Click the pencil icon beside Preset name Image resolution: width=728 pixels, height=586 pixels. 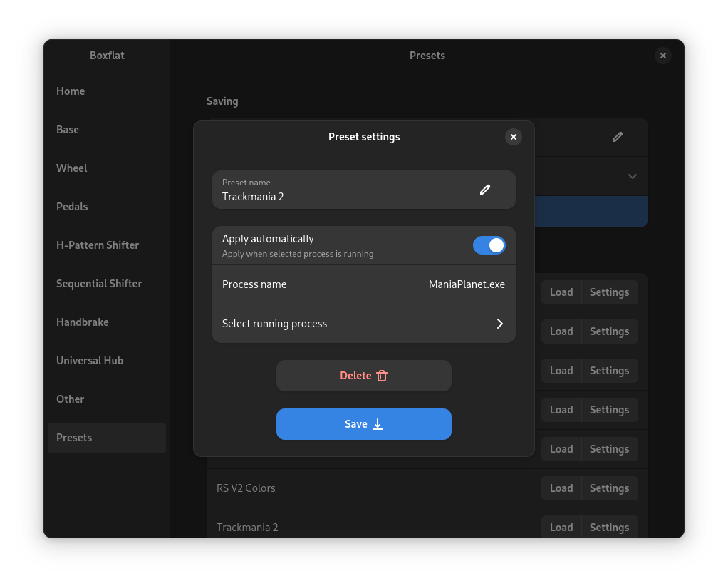coord(484,190)
